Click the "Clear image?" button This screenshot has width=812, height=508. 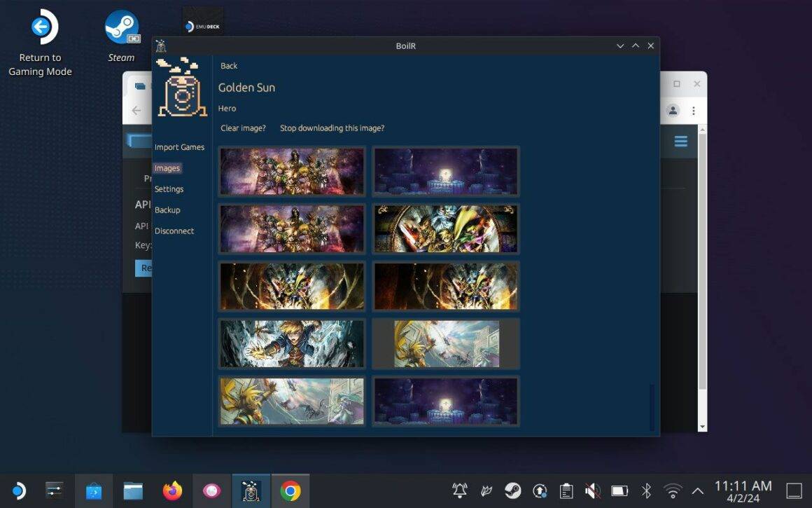click(x=243, y=128)
